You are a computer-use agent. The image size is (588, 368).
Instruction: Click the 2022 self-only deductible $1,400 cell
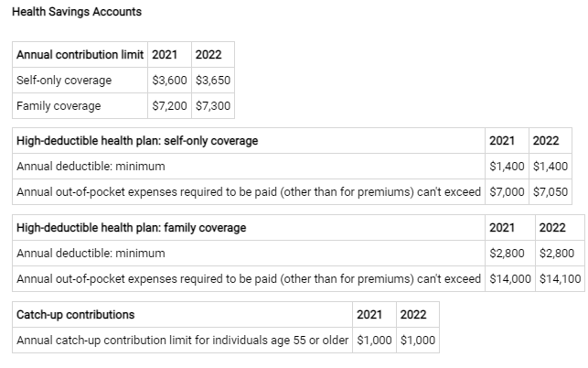point(550,167)
